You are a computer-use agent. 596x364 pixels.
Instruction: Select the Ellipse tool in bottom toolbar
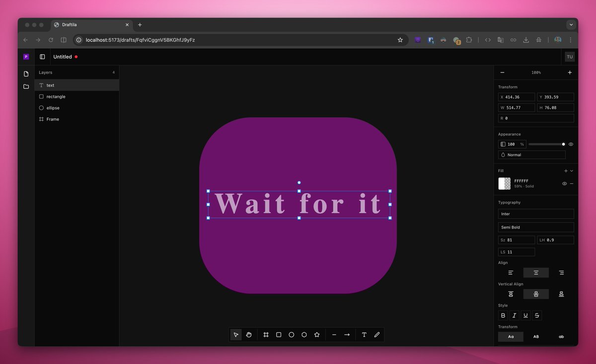(292, 335)
